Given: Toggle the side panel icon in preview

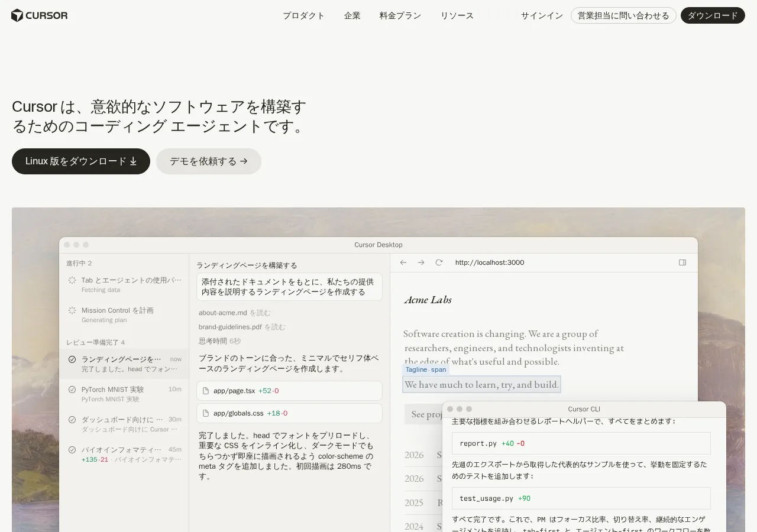Looking at the screenshot, I should [682, 262].
